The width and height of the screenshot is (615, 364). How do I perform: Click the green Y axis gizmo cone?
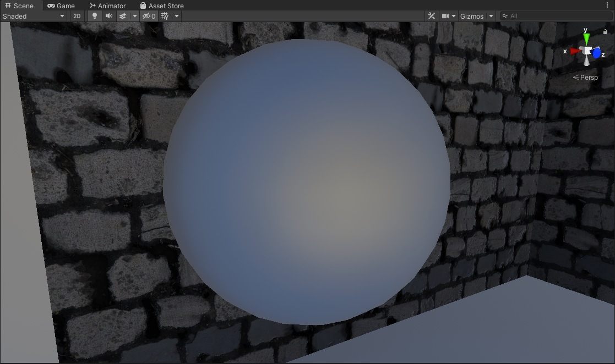[x=587, y=38]
